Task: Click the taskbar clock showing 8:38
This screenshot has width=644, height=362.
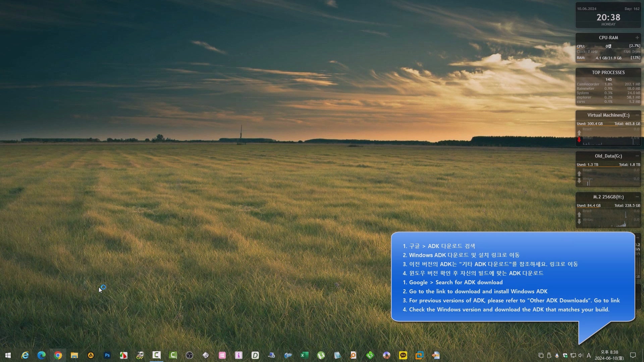Action: (609, 355)
